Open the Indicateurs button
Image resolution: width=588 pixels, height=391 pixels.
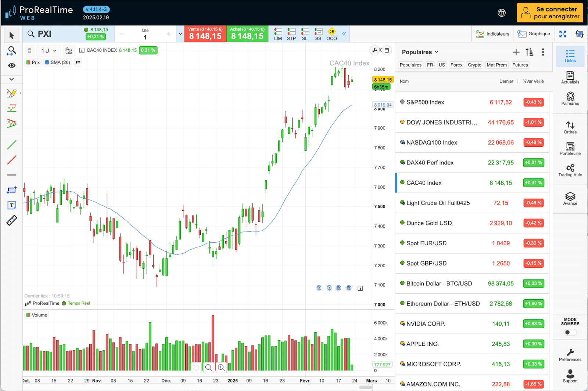492,34
